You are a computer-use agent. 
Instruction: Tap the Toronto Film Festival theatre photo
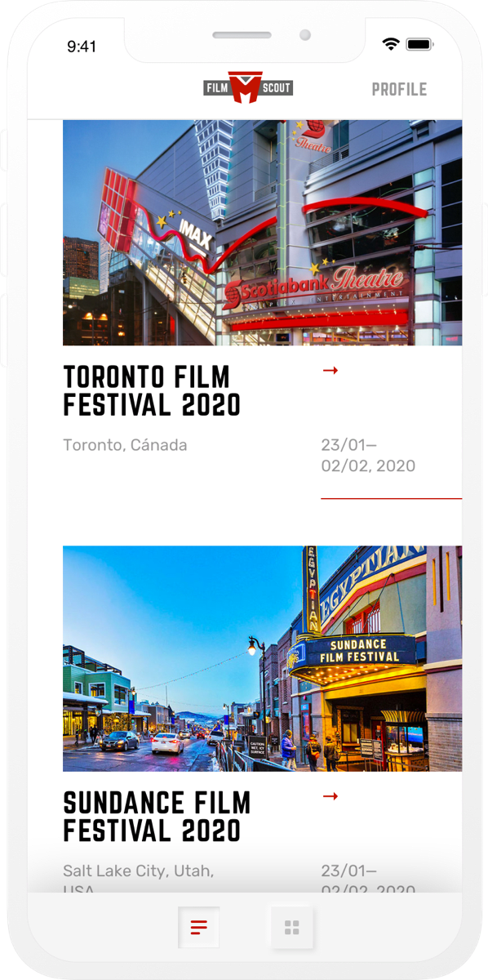point(262,233)
